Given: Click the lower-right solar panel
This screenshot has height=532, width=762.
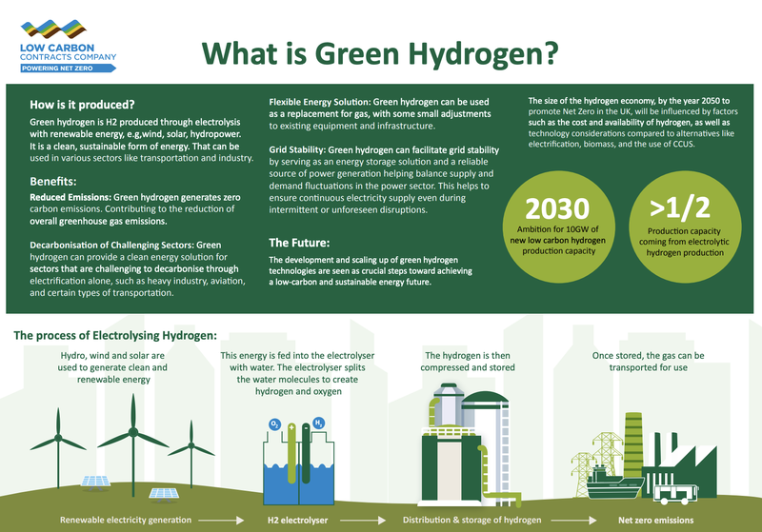Looking at the screenshot, I should pyautogui.click(x=164, y=495).
